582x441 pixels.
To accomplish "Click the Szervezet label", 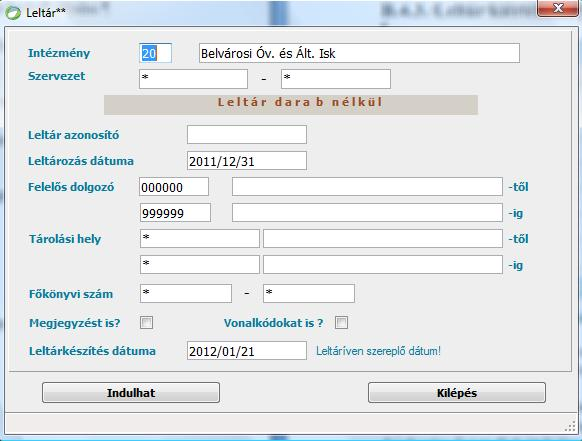I will [56, 76].
